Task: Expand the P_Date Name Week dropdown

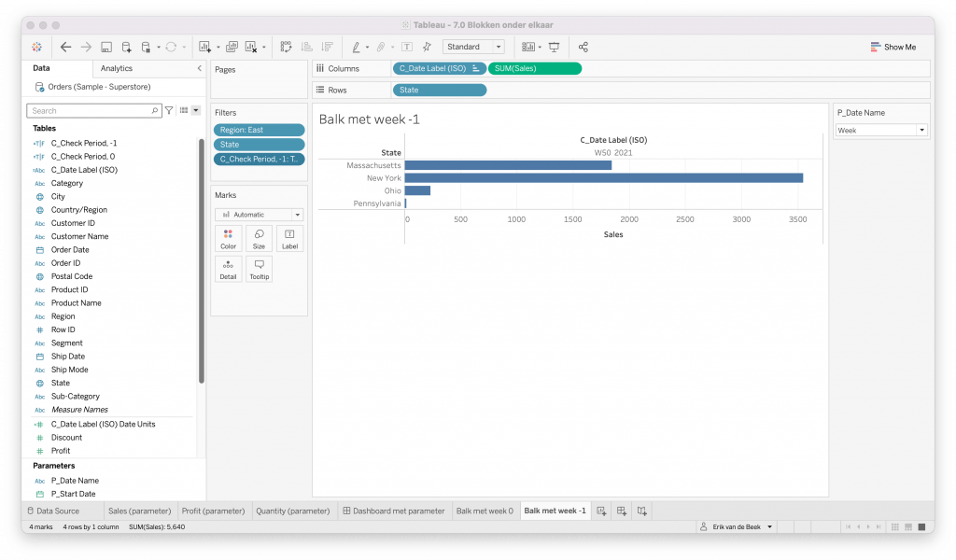Action: pyautogui.click(x=881, y=131)
